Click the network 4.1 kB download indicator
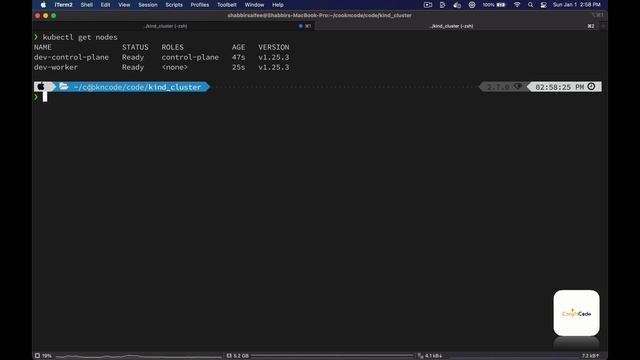Viewport: 640px width, 360px height. coord(430,356)
